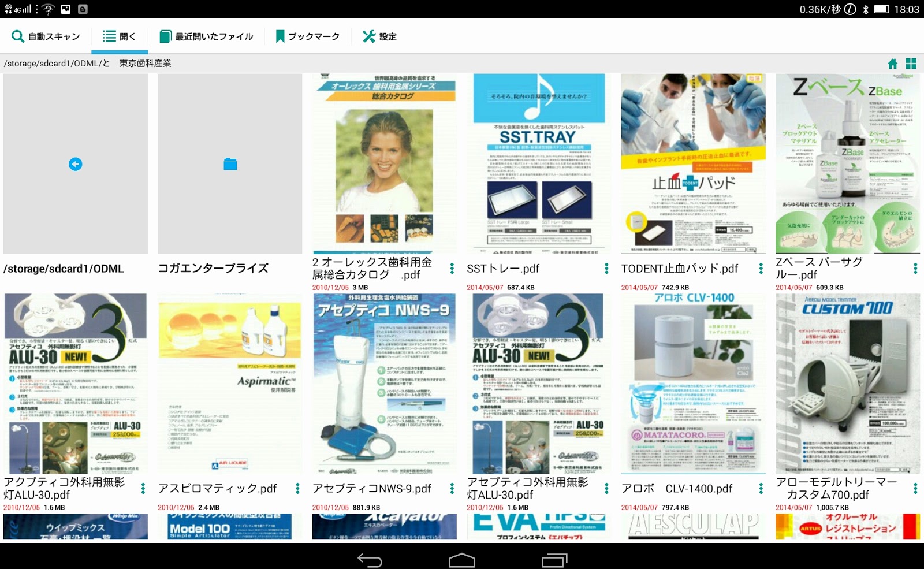
Task: Open the AESCULAP document thumbnail
Action: point(694,526)
